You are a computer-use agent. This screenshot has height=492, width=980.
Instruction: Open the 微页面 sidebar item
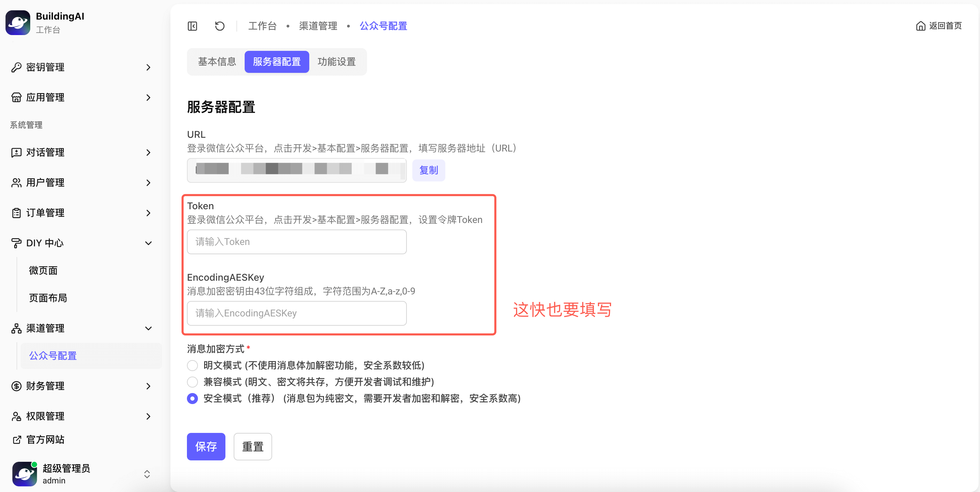pyautogui.click(x=43, y=270)
